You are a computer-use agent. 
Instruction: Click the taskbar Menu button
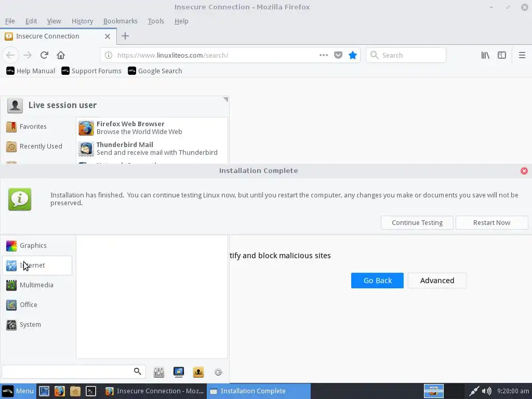click(18, 391)
